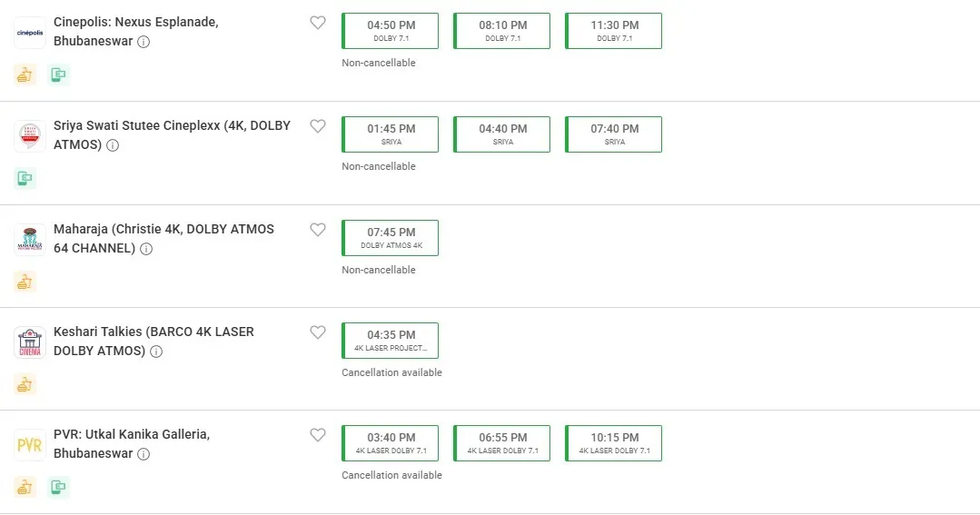The width and height of the screenshot is (980, 515).
Task: Click the info icon next to PVR Bhubaneswar
Action: (144, 454)
